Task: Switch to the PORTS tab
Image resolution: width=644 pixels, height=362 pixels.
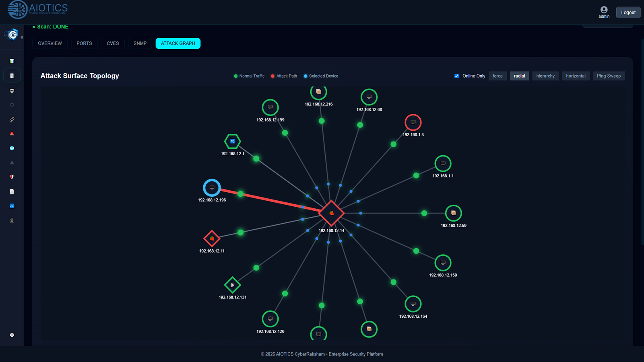Action: [84, 43]
